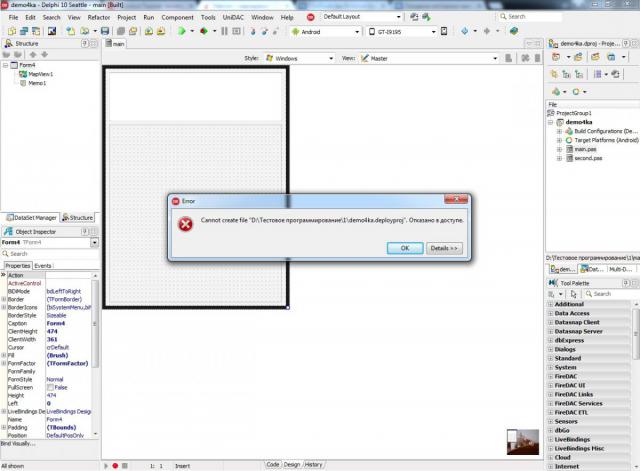Switch to the History view tab
This screenshot has height=471, width=640.
pos(313,464)
